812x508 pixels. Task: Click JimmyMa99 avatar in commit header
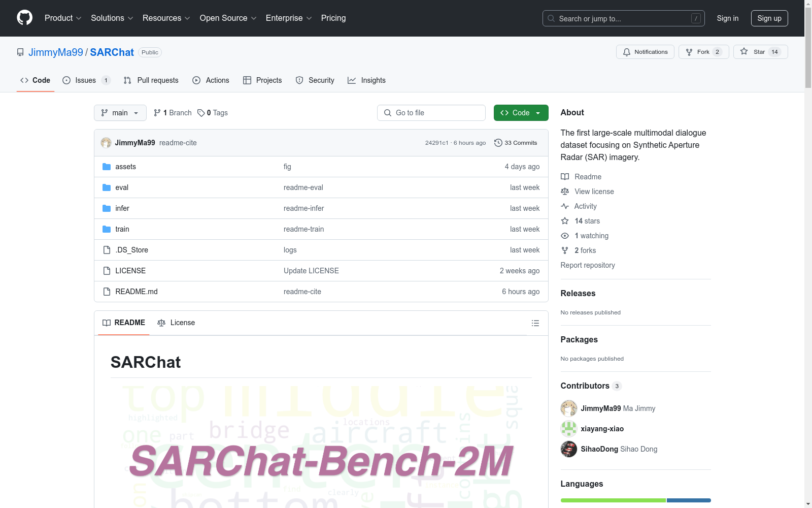[106, 143]
